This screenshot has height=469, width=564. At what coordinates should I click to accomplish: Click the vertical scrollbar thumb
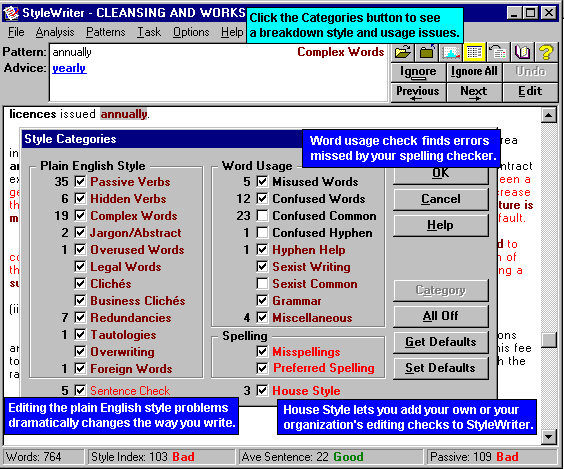(x=549, y=340)
